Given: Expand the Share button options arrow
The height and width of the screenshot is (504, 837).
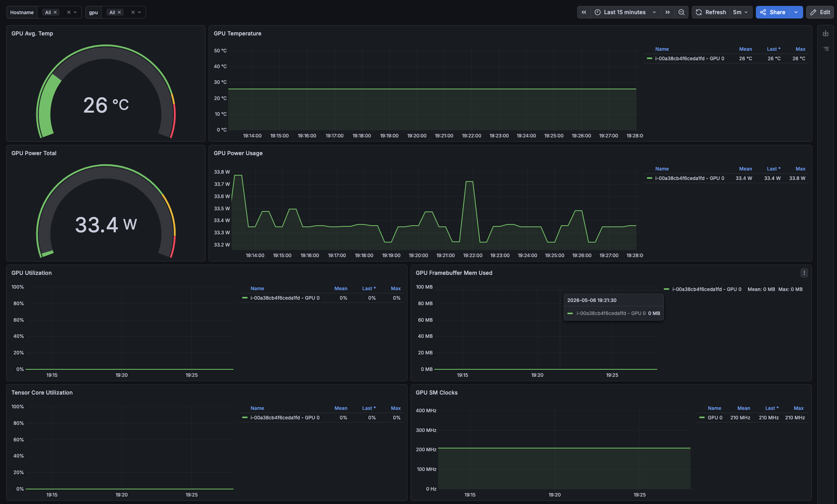Looking at the screenshot, I should (x=796, y=12).
